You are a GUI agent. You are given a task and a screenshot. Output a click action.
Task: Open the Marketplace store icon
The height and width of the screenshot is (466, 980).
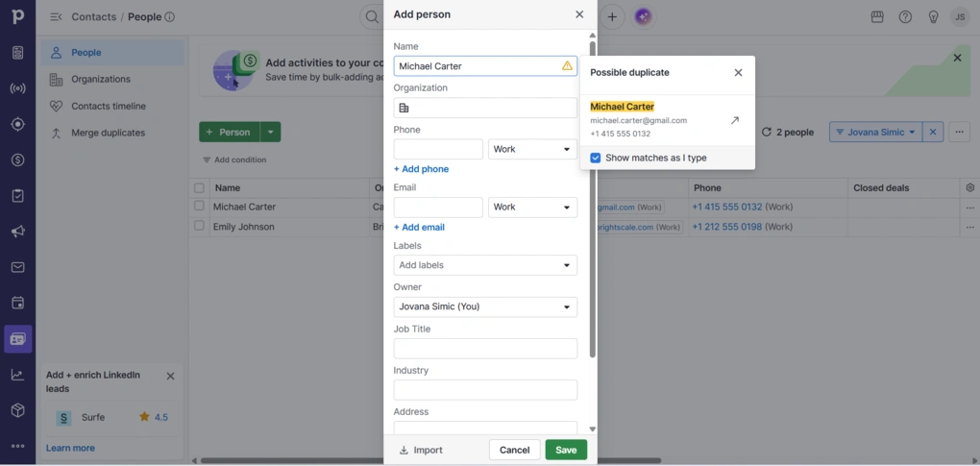tap(877, 17)
